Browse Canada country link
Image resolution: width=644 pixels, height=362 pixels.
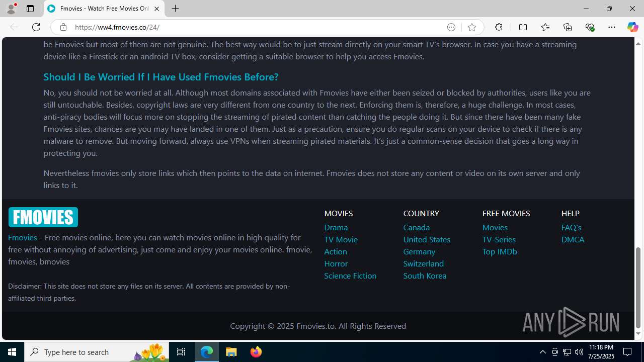[416, 227]
